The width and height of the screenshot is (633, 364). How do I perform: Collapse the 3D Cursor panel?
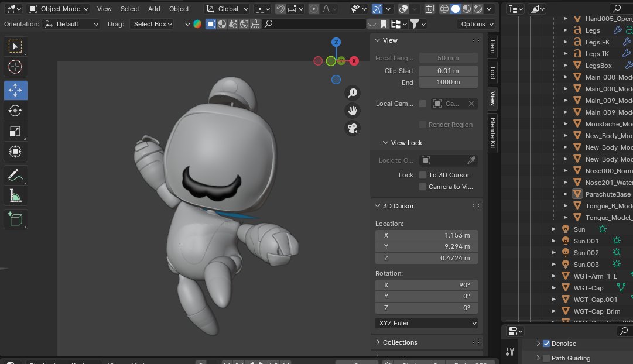(378, 206)
